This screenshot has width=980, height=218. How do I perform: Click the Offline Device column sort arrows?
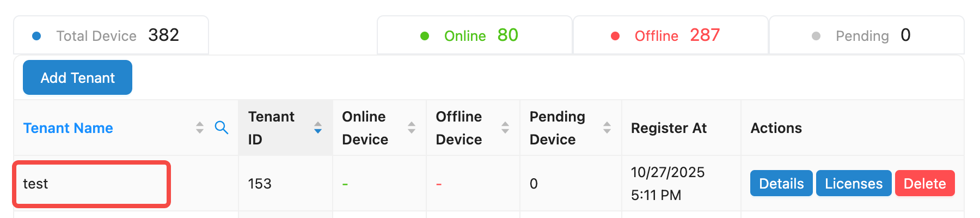(x=505, y=128)
